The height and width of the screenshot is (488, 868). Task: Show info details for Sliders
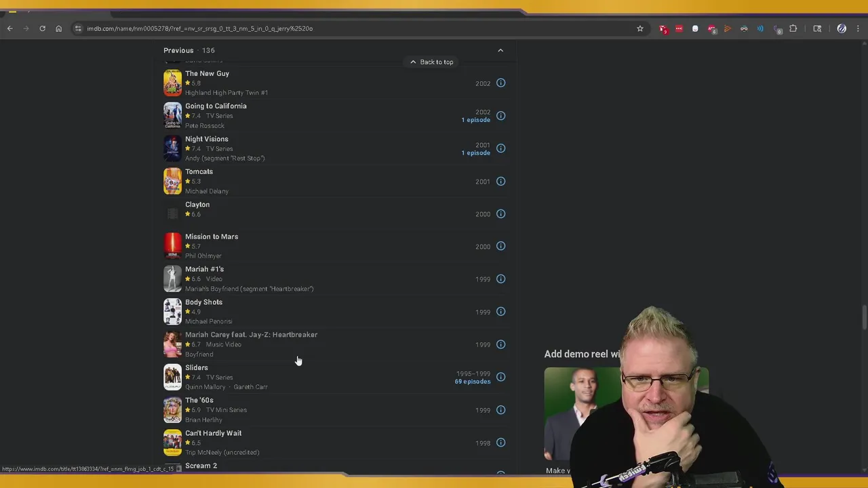pos(500,377)
